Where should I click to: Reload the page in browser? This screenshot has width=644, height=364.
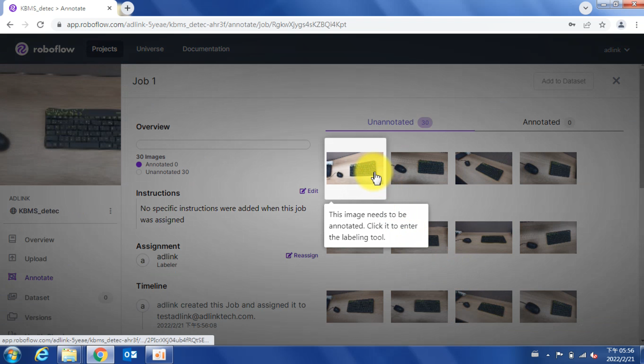pyautogui.click(x=40, y=25)
